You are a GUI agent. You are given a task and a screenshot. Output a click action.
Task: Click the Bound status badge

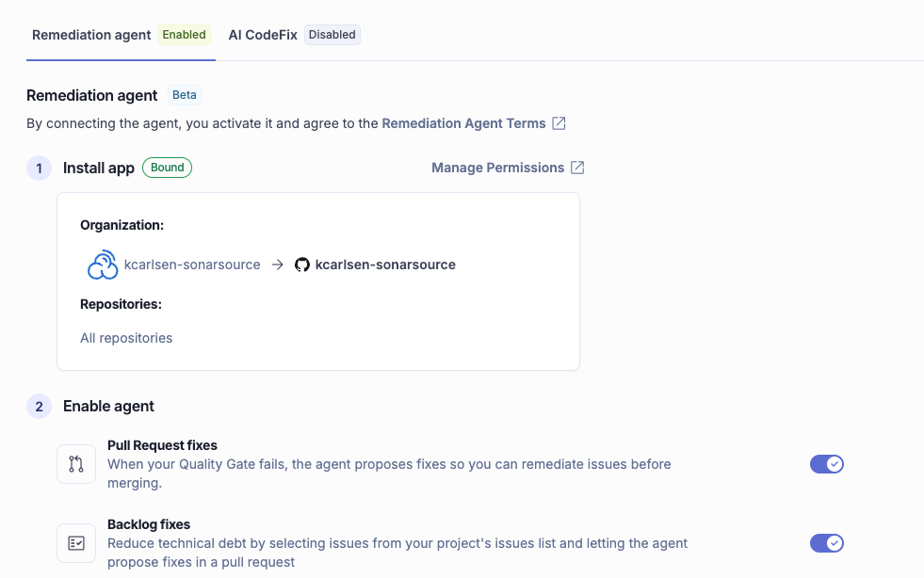pos(168,168)
